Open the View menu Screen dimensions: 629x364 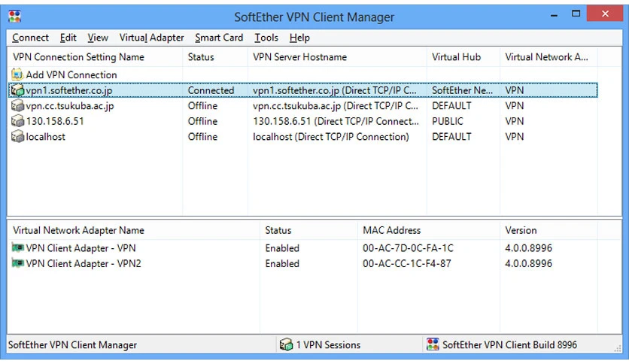coord(98,38)
